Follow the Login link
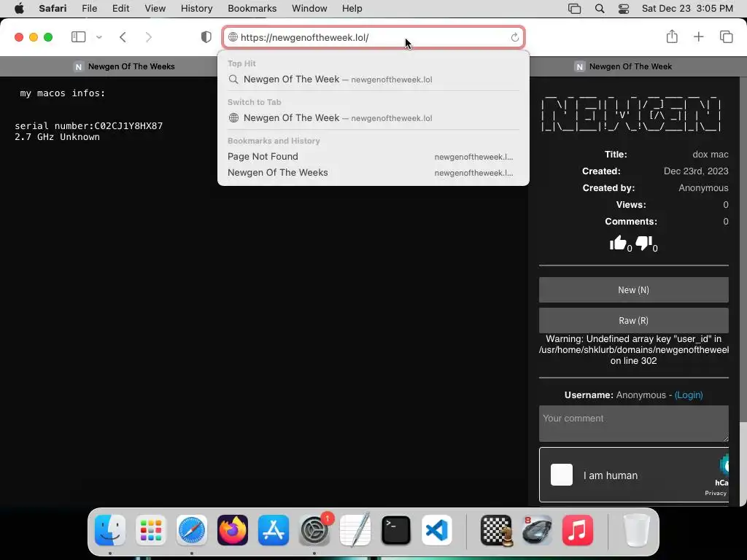This screenshot has width=747, height=560. [x=689, y=394]
